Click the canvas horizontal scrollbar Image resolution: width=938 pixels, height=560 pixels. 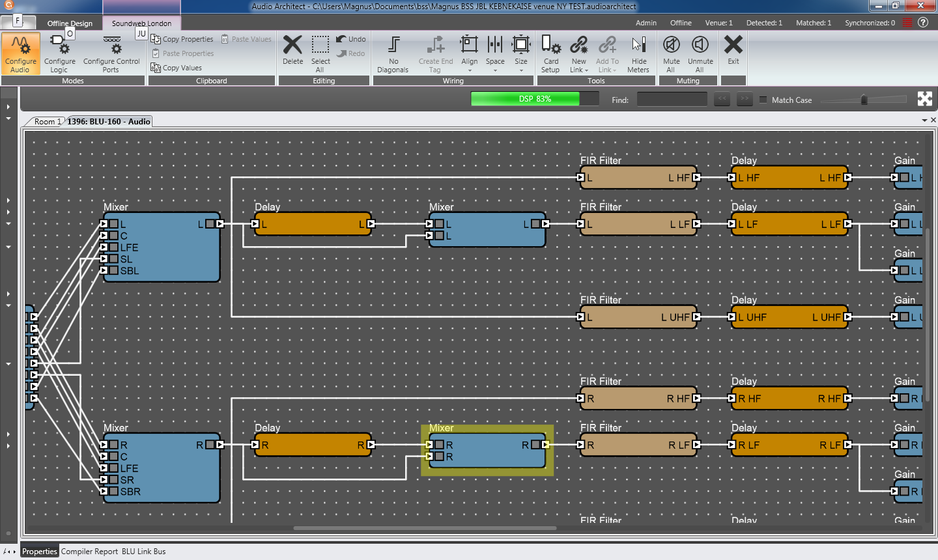point(425,528)
